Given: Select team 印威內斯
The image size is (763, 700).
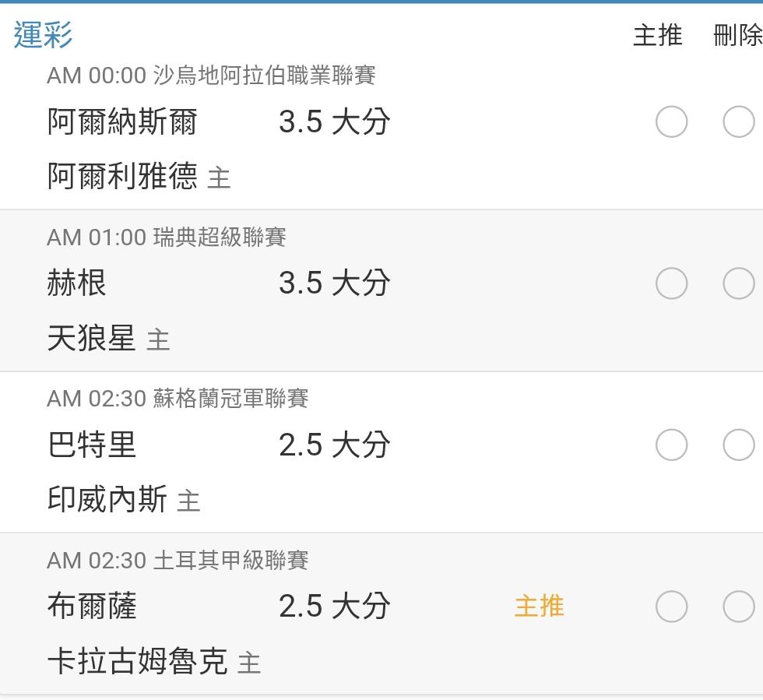Looking at the screenshot, I should (107, 499).
